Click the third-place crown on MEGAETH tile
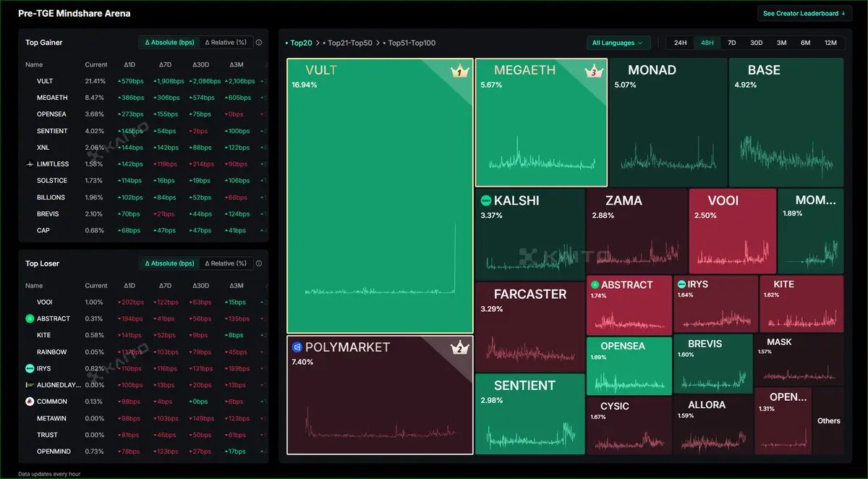This screenshot has height=479, width=868. [594, 71]
